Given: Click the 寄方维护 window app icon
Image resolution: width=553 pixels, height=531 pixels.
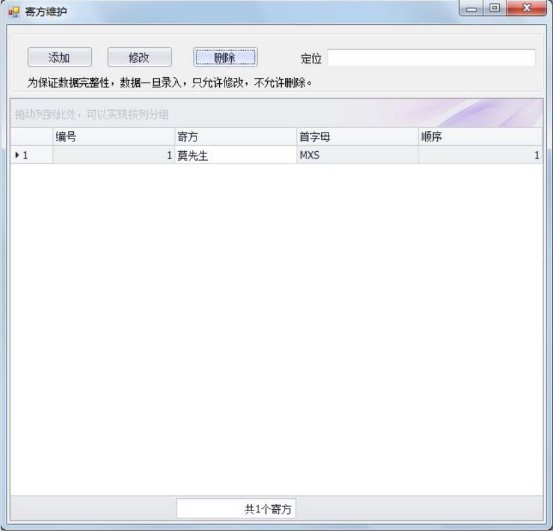Looking at the screenshot, I should (x=14, y=12).
